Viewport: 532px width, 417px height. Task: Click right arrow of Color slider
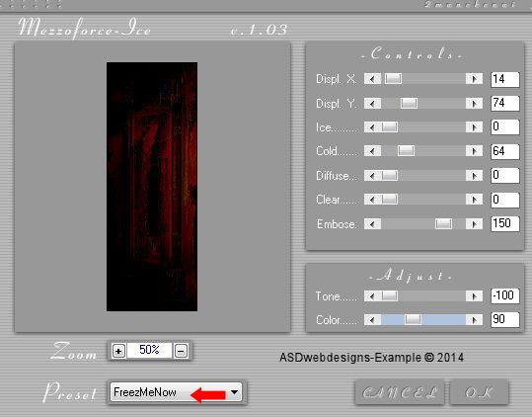[475, 319]
